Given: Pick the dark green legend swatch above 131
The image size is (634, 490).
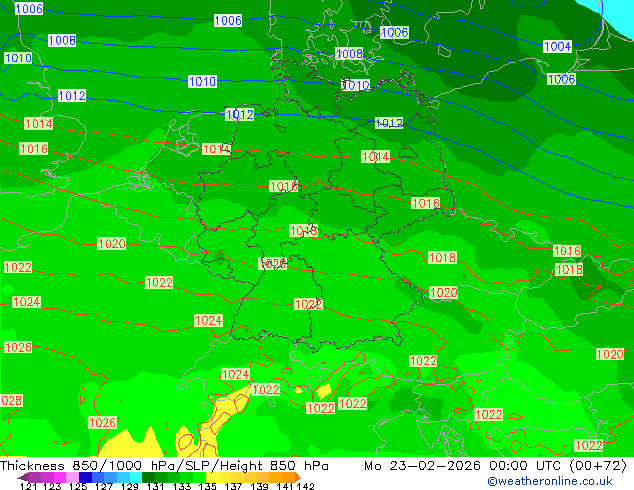Looking at the screenshot, I should point(146,477).
